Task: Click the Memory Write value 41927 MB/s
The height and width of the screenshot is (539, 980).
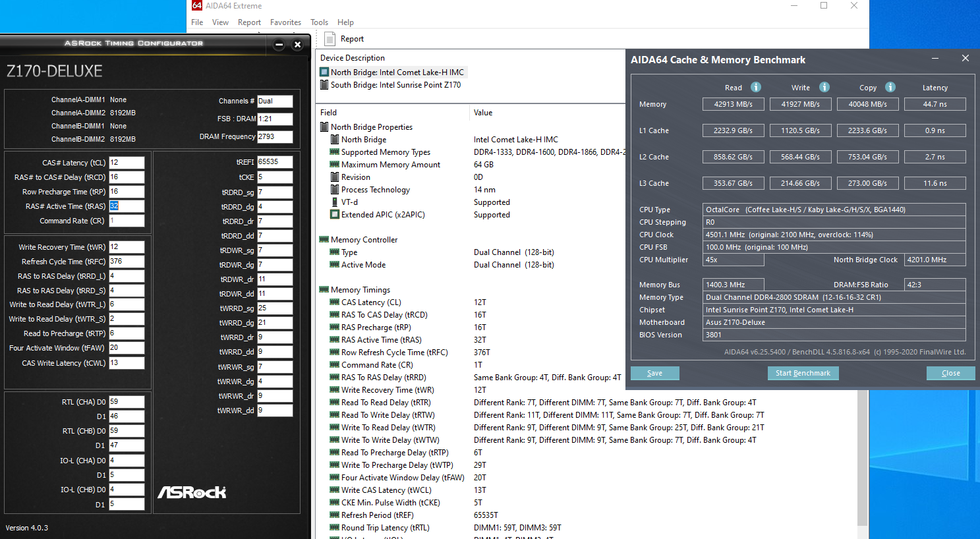Action: point(801,104)
